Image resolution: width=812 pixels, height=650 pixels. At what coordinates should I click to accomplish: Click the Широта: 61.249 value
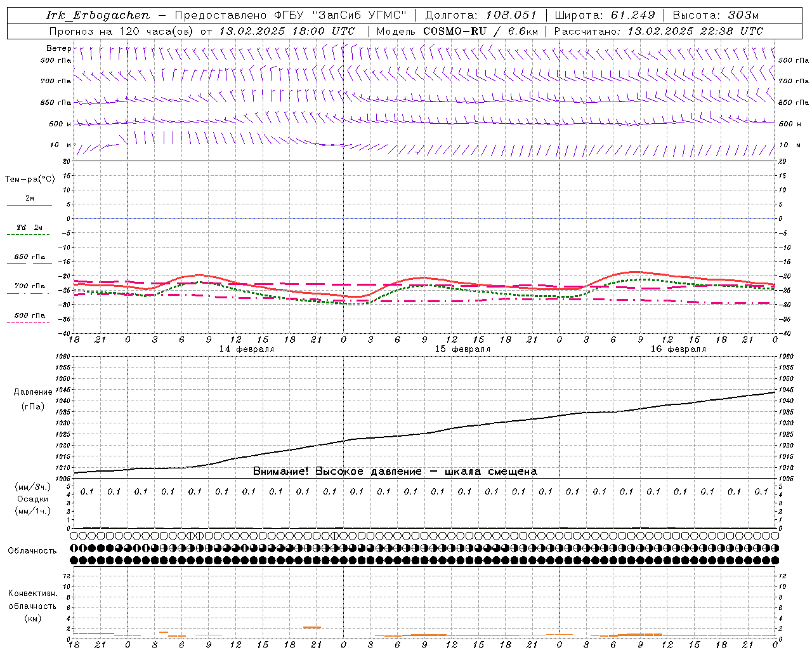point(605,15)
